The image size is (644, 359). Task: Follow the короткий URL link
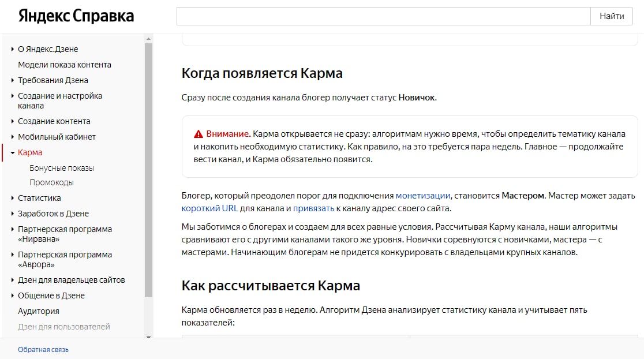210,208
